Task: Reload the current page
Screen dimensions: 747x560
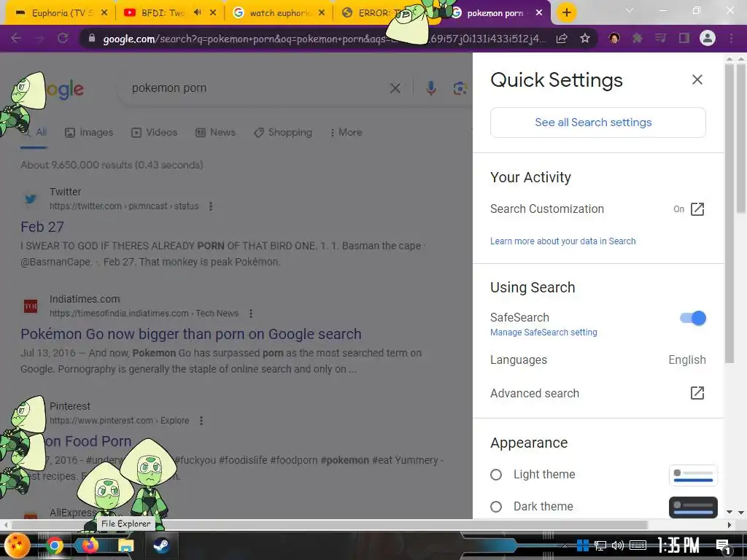Action: [x=63, y=38]
